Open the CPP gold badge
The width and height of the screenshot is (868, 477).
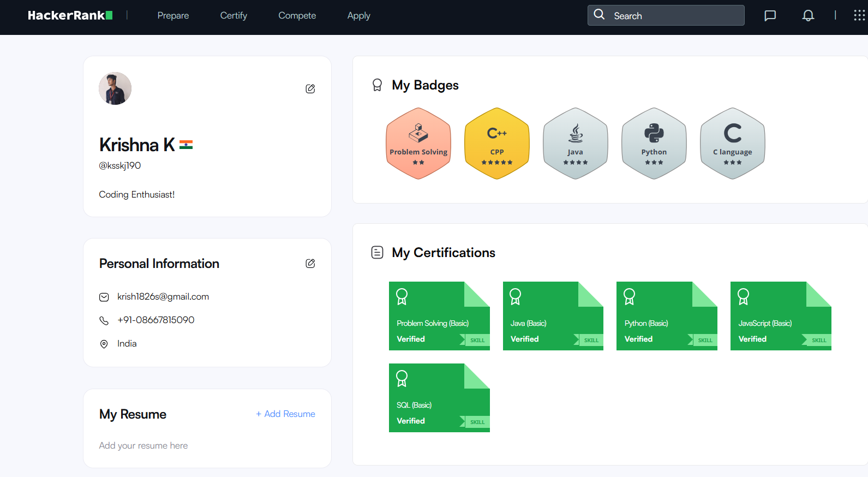[x=497, y=144]
